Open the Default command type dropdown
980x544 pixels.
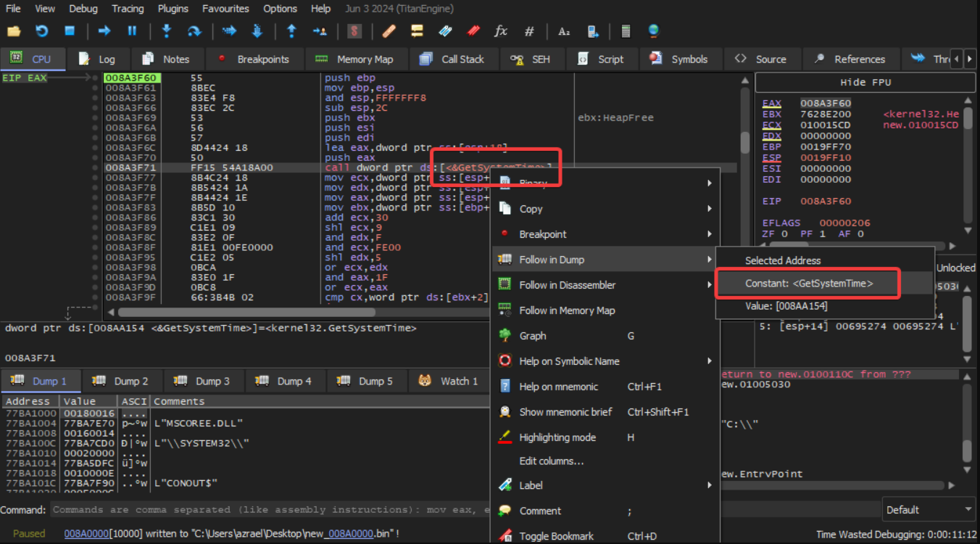(x=928, y=510)
